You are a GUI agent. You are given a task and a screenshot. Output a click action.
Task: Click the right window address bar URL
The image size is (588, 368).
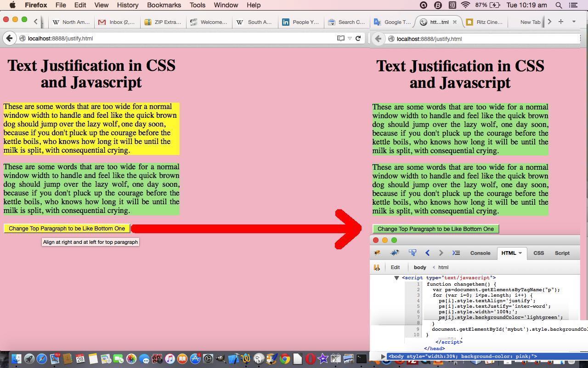(x=429, y=39)
